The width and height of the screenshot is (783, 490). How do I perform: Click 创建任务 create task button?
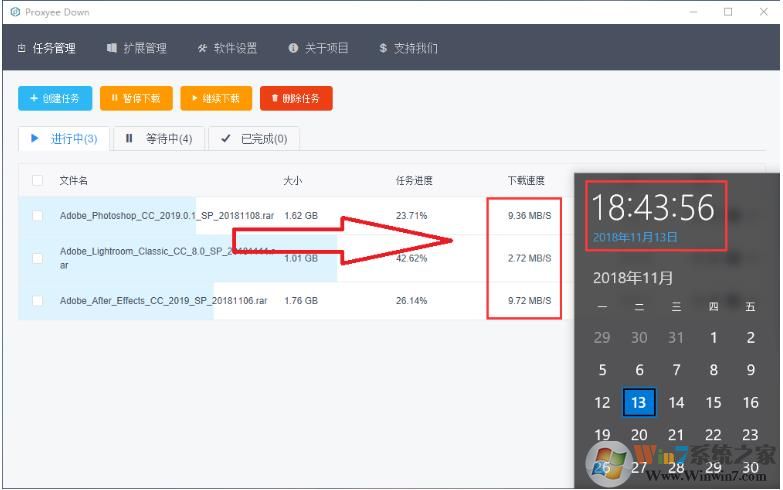point(55,98)
